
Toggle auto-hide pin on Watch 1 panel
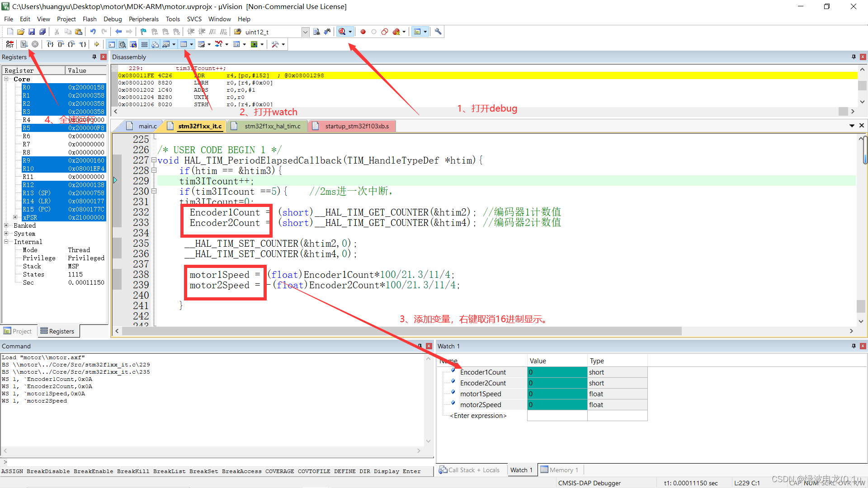pyautogui.click(x=854, y=346)
